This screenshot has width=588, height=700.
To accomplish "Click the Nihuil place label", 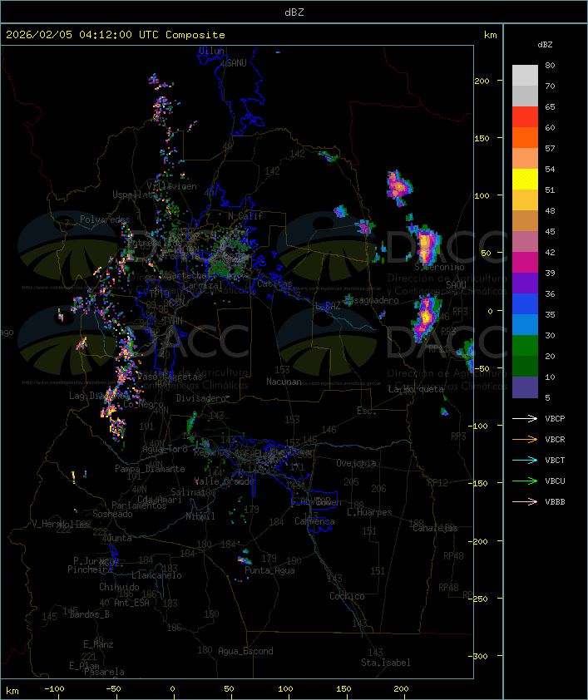I will tap(200, 516).
